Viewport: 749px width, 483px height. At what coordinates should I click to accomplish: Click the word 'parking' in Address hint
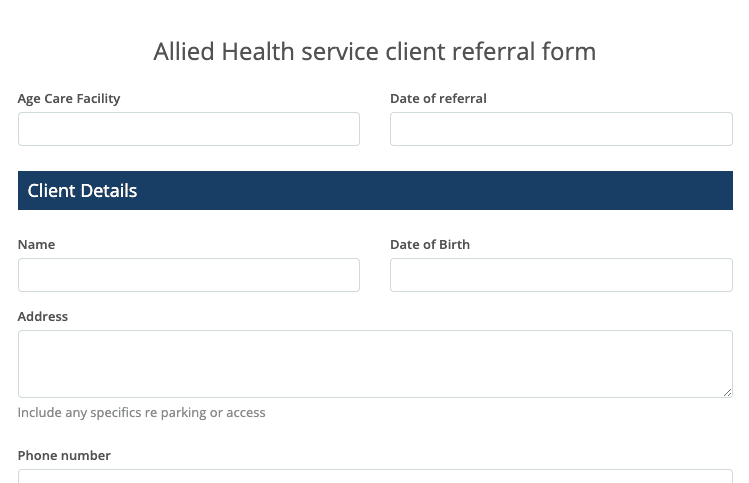[183, 413]
